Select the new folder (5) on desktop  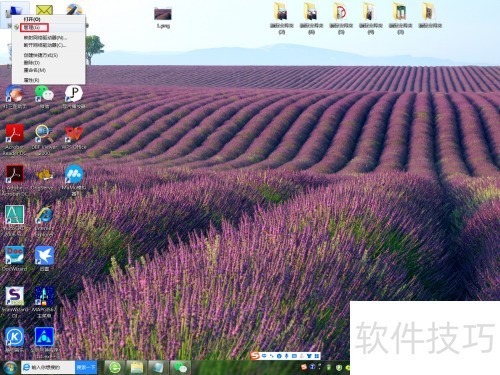click(341, 18)
